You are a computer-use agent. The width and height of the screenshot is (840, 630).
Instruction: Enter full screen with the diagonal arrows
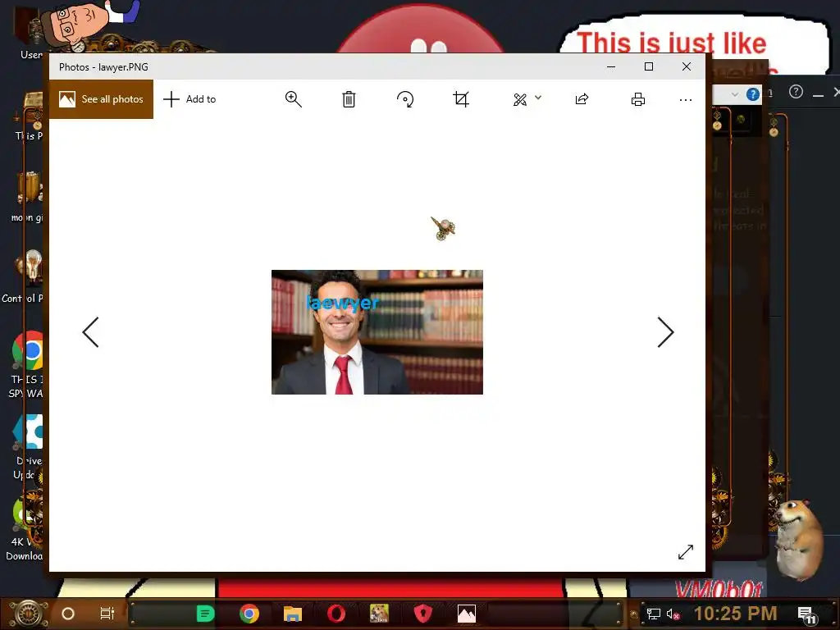tap(686, 552)
